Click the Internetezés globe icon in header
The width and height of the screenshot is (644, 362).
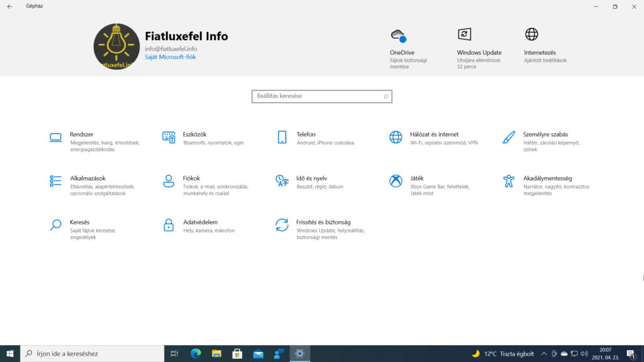click(x=531, y=34)
